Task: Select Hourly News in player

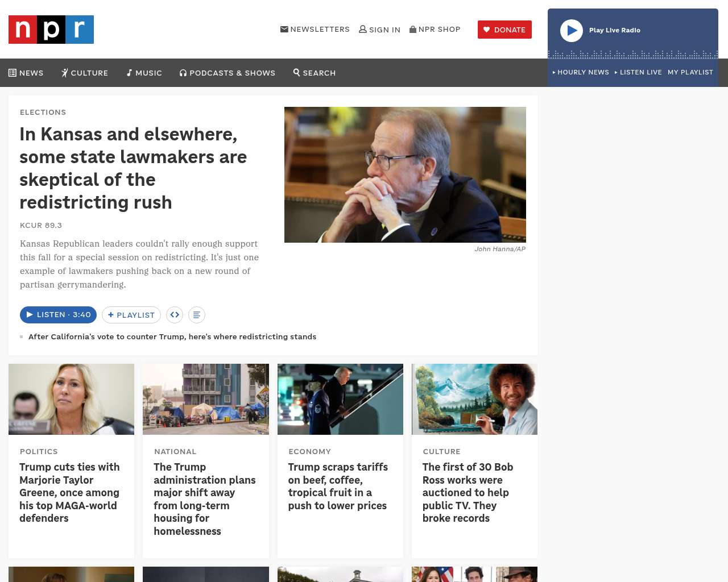Action: 581,72
